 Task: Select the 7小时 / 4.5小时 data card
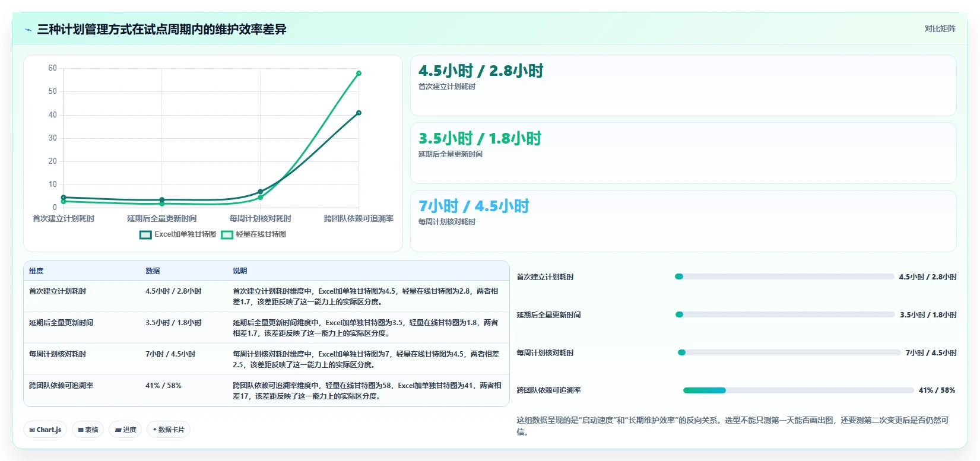(683, 221)
